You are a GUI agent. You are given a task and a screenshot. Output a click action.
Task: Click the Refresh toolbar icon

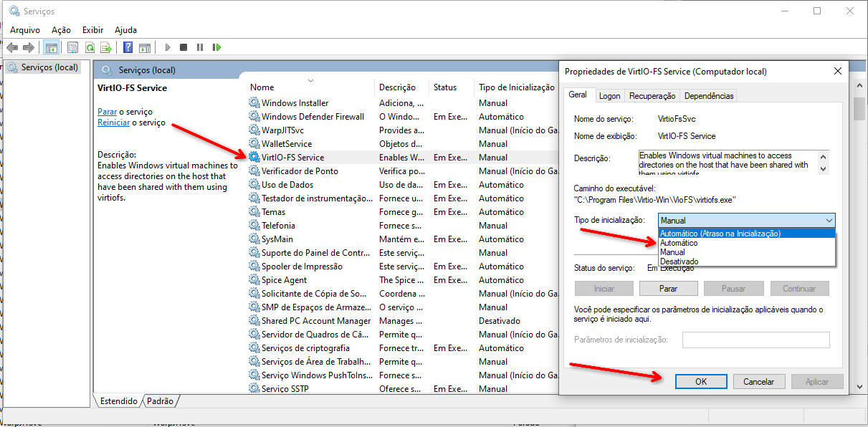[90, 47]
